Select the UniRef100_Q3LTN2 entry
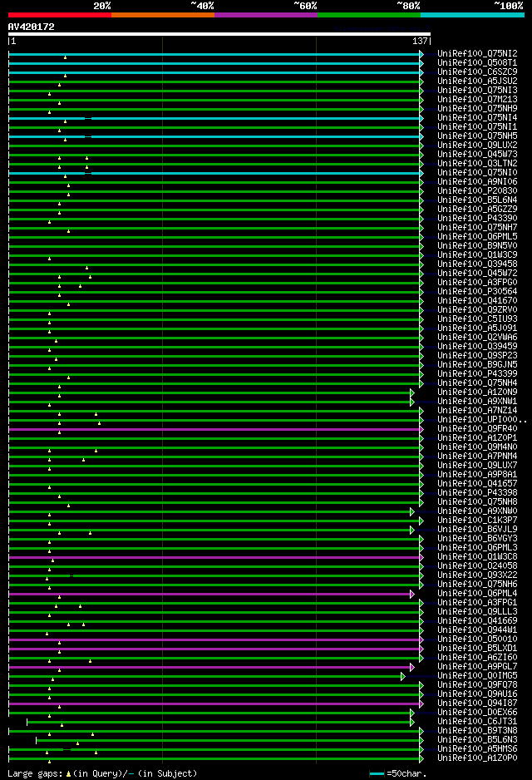The height and width of the screenshot is (780, 532). [477, 163]
